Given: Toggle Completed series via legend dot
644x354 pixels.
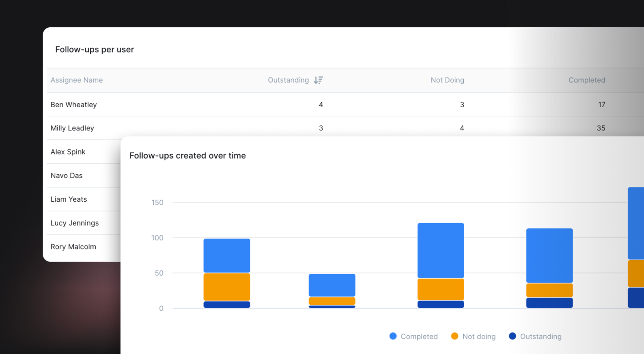Looking at the screenshot, I should coord(393,336).
